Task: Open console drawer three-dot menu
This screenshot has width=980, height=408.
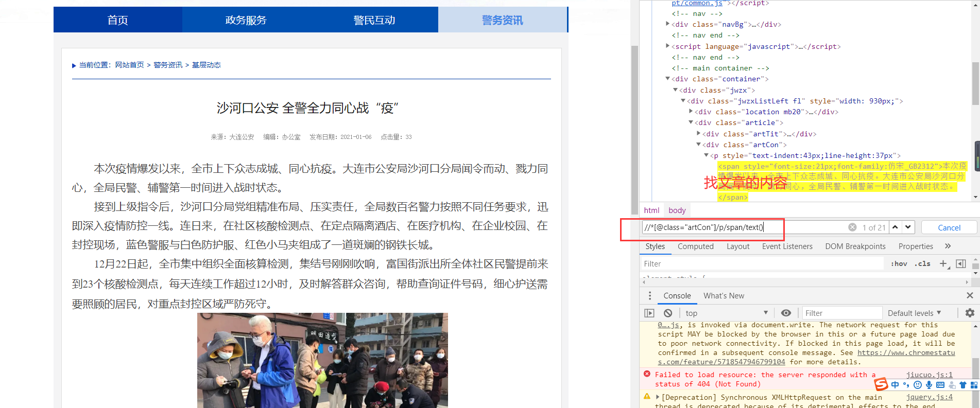Action: pyautogui.click(x=650, y=296)
